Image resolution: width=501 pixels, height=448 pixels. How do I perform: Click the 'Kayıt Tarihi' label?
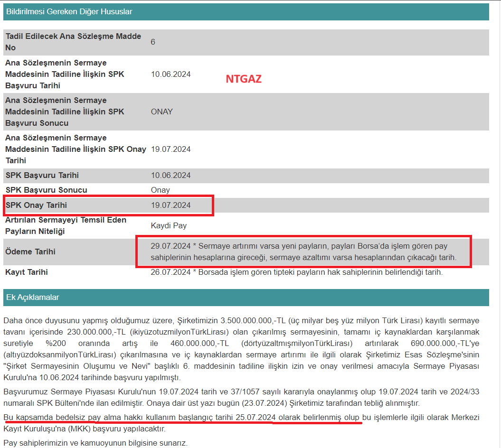[x=27, y=272]
